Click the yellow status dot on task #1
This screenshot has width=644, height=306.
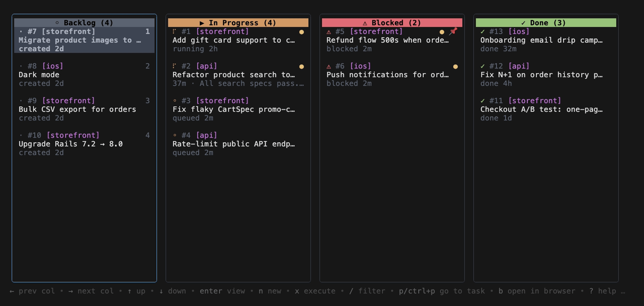tap(301, 32)
